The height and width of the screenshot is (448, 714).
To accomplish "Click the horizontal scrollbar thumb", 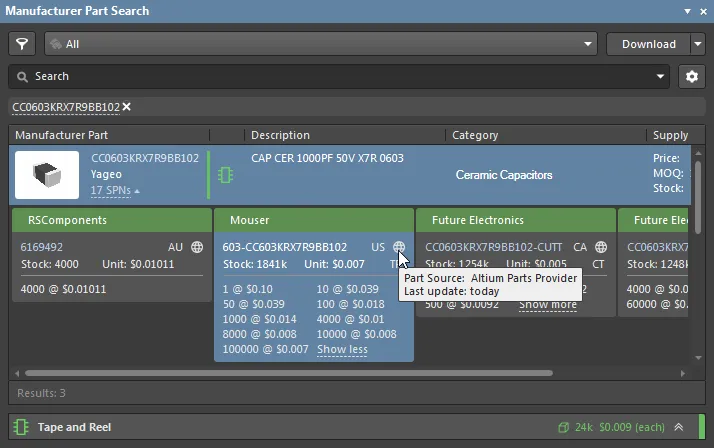I will (289, 373).
